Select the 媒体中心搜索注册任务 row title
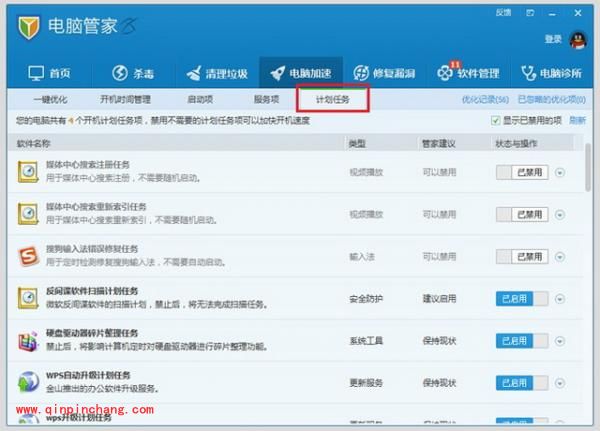 (88, 165)
